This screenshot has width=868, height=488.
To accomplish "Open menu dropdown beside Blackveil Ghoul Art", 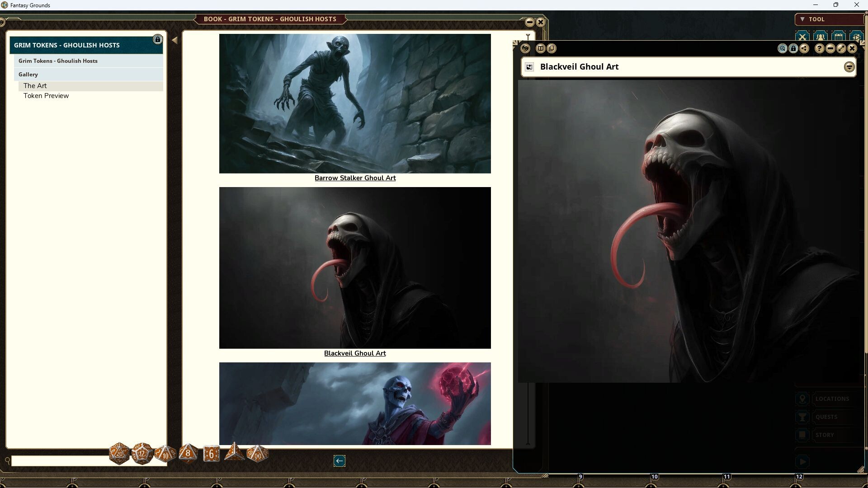I will pos(849,67).
